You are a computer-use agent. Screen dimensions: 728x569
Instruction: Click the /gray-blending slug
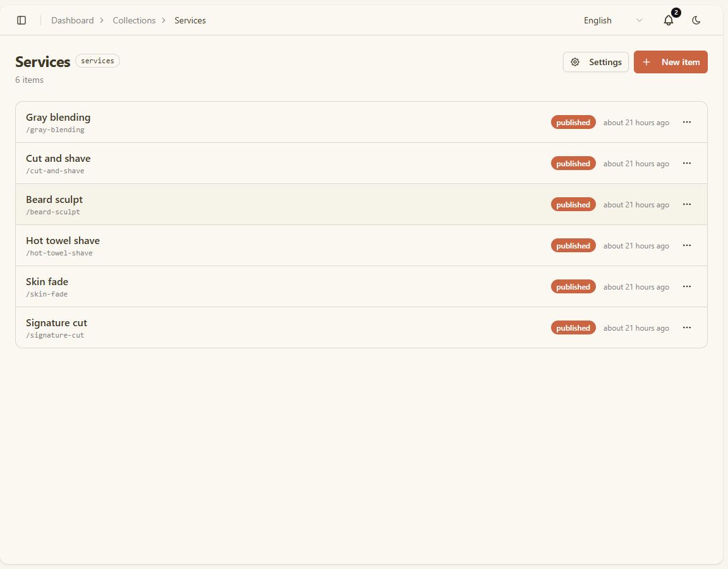click(55, 130)
